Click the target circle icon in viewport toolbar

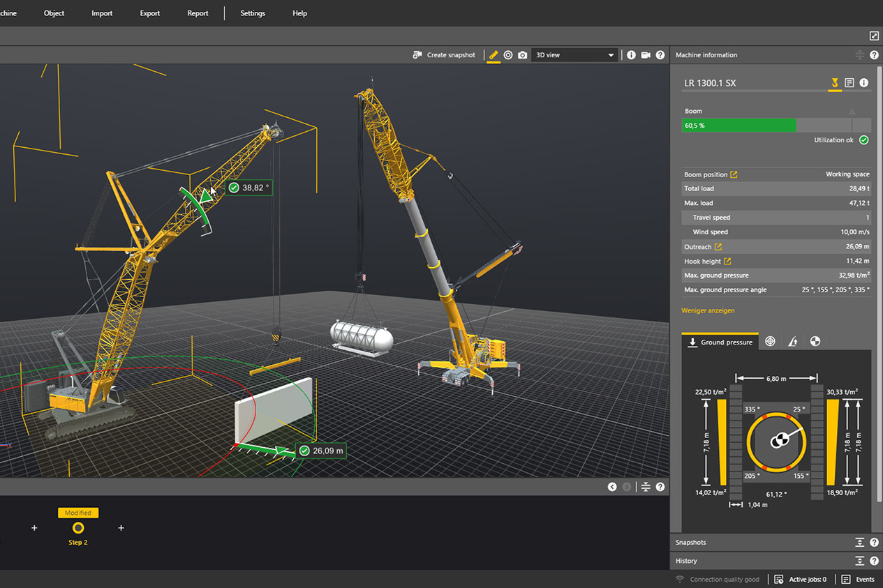508,55
